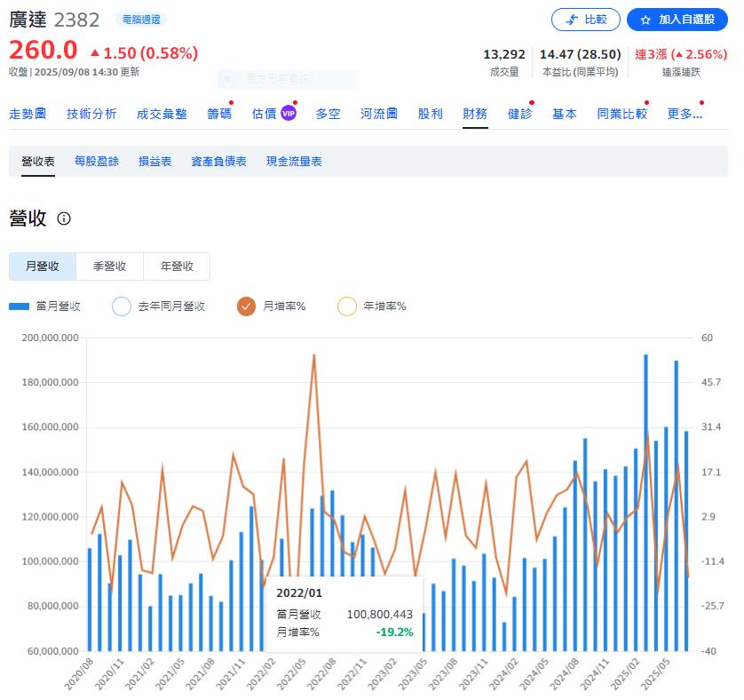Click the 2025/02 x-axis label
744x700 pixels.
tap(626, 674)
